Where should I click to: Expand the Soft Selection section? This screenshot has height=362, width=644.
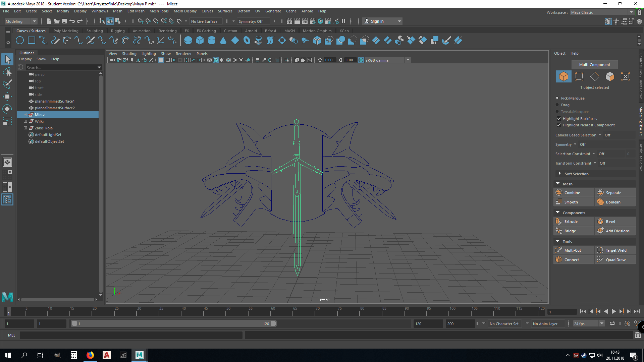coord(560,174)
